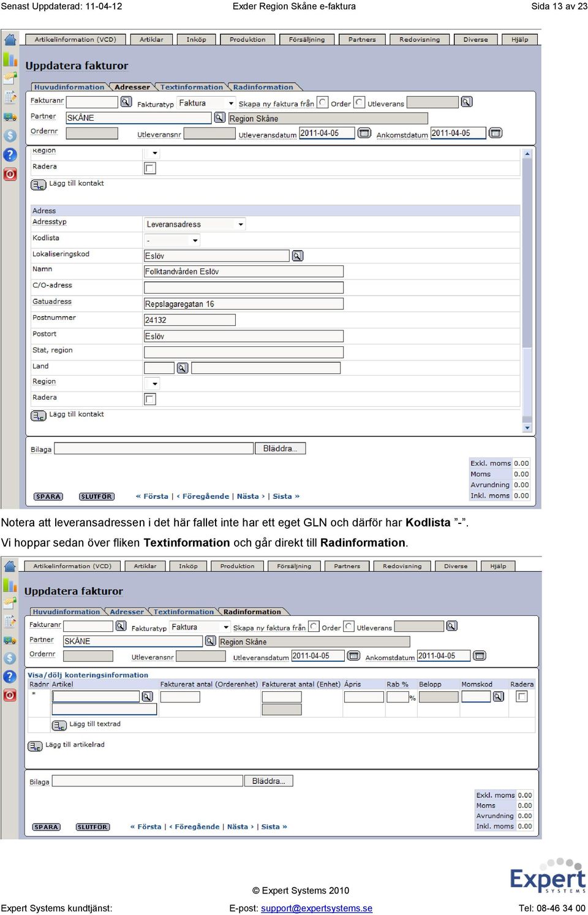Click Utleverans search magnifier in Adresser view
588x915 pixels.
pos(467,102)
